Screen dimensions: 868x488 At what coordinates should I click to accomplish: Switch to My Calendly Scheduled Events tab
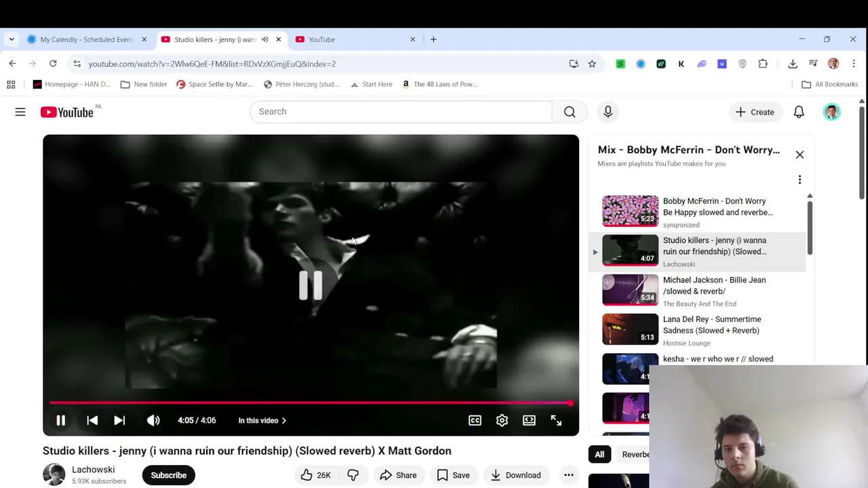[x=87, y=39]
